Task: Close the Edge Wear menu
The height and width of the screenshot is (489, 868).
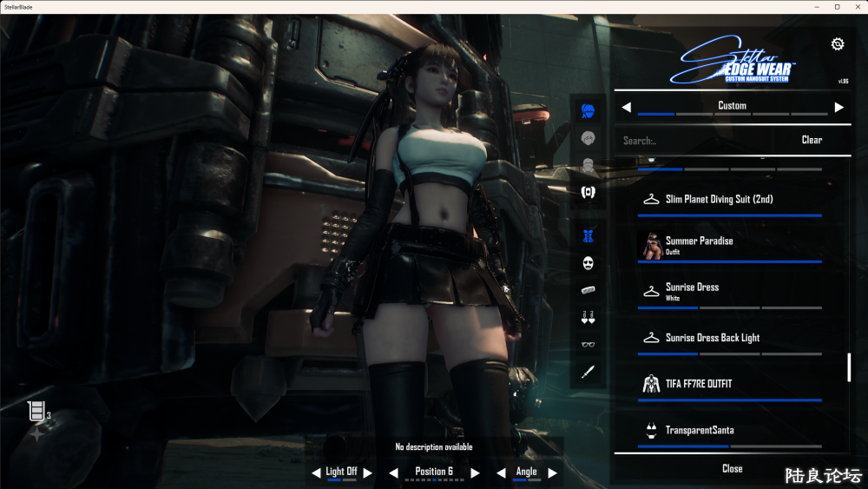Action: [732, 468]
